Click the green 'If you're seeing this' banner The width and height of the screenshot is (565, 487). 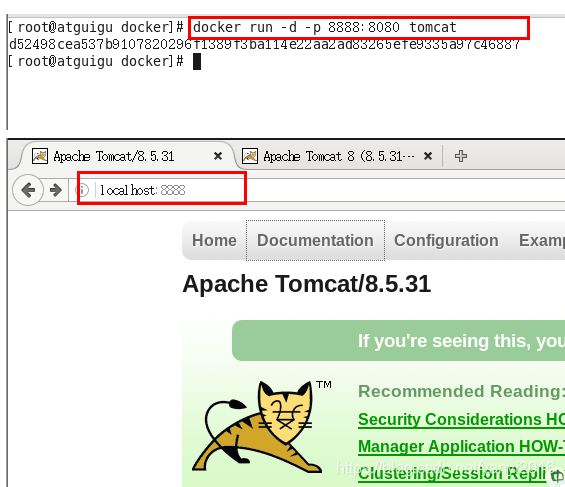pos(399,340)
